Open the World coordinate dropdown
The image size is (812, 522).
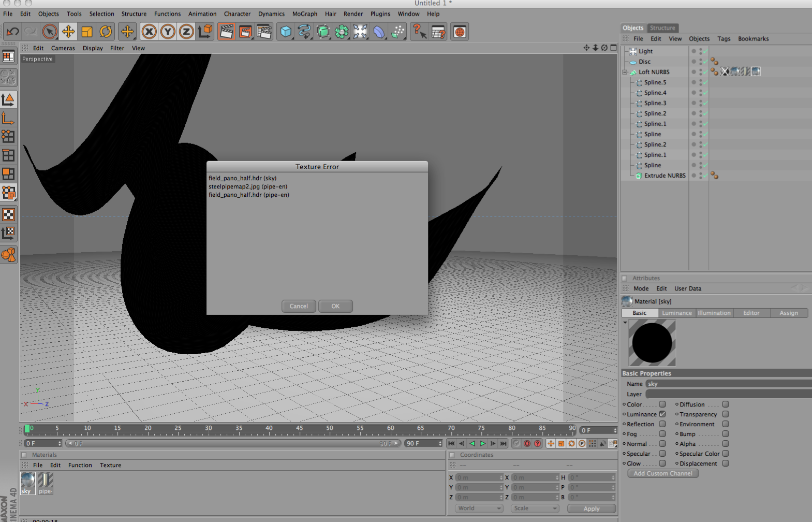pyautogui.click(x=479, y=509)
